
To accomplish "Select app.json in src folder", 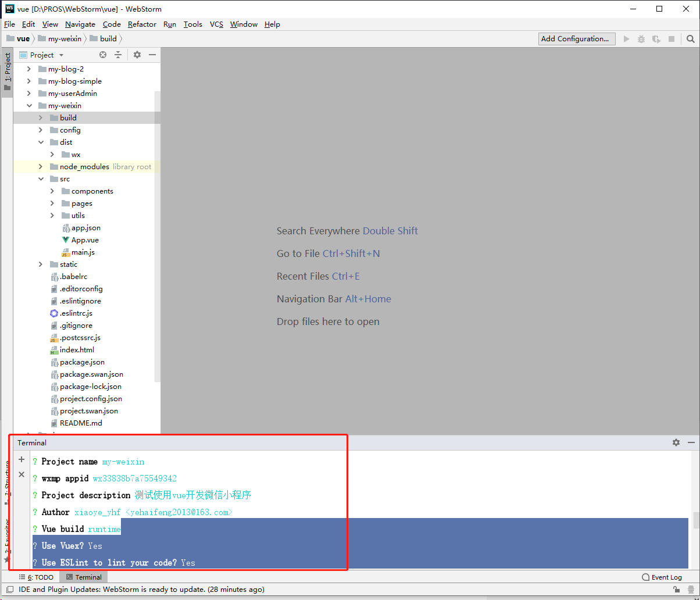I will pos(85,227).
